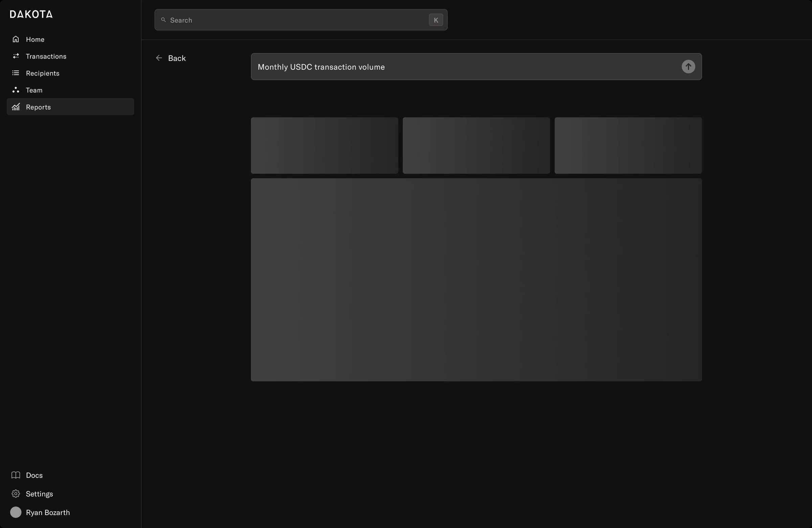Click the Back link text
Viewport: 812px width, 528px height.
pyautogui.click(x=177, y=58)
